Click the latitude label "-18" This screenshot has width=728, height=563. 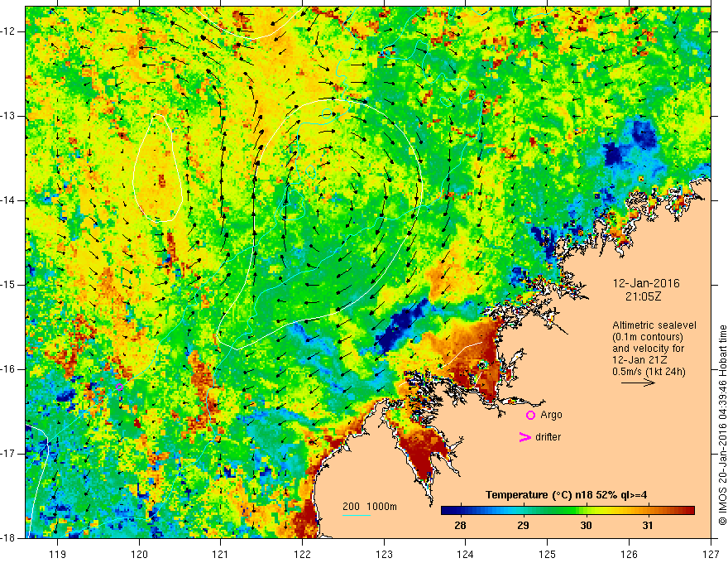[9, 538]
